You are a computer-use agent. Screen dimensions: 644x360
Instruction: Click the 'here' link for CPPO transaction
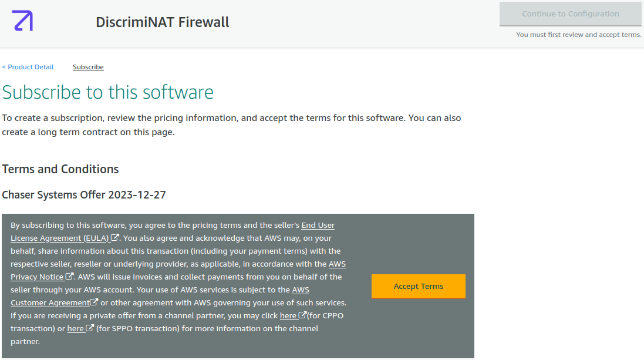(x=288, y=315)
